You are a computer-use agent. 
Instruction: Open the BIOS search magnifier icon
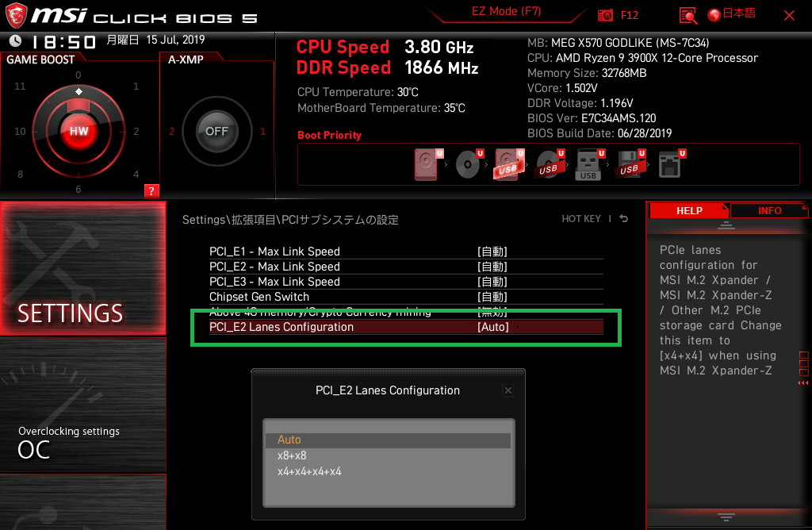[x=688, y=16]
